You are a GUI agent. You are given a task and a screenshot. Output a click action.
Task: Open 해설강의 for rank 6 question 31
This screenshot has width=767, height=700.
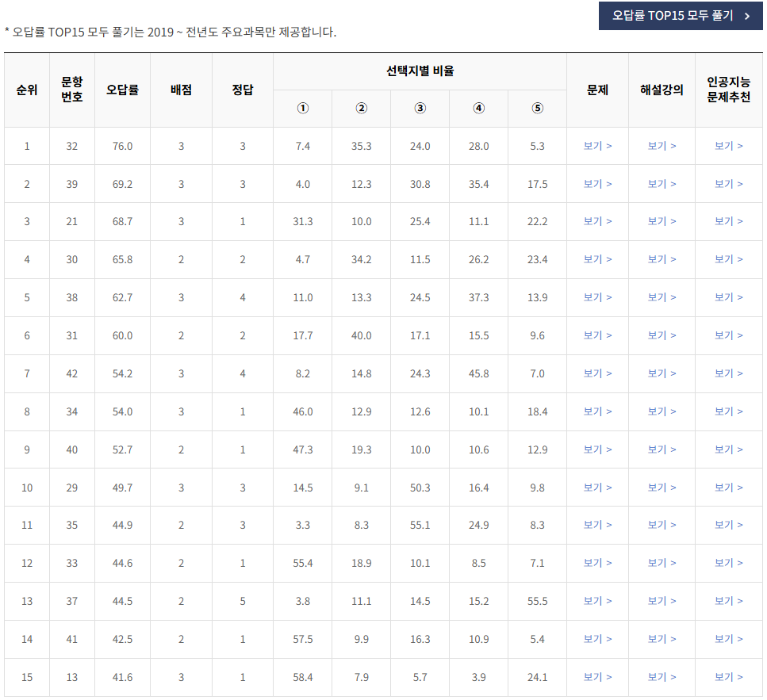(662, 335)
